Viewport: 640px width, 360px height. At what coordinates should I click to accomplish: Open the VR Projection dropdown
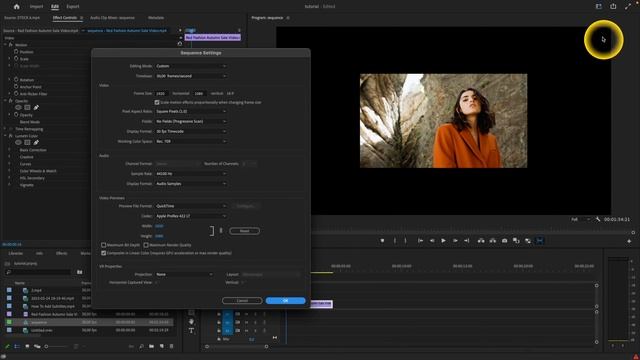[x=184, y=274]
